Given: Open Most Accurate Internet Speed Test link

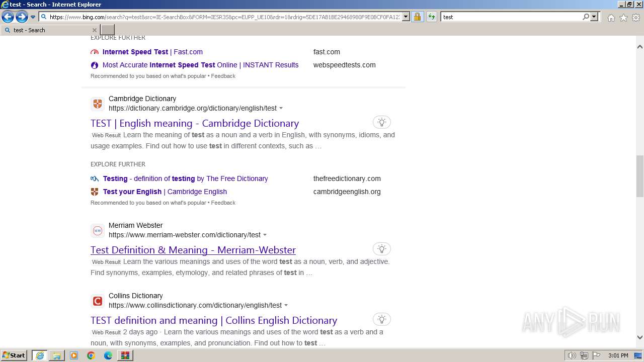Looking at the screenshot, I should pos(200,65).
